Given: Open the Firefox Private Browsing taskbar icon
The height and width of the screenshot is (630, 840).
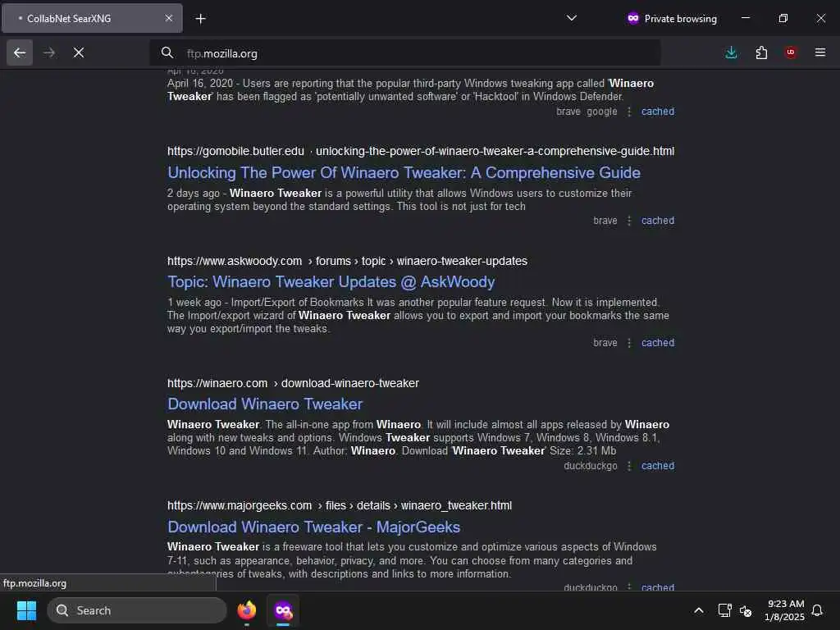Looking at the screenshot, I should tap(283, 610).
